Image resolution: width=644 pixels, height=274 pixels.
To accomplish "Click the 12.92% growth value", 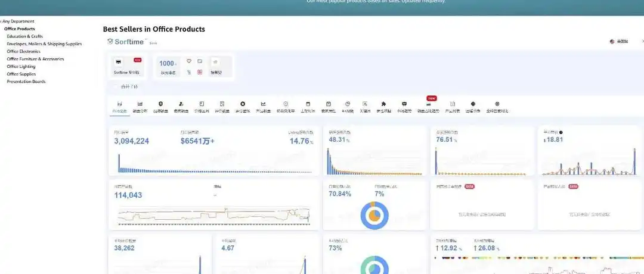I will click(449, 248).
